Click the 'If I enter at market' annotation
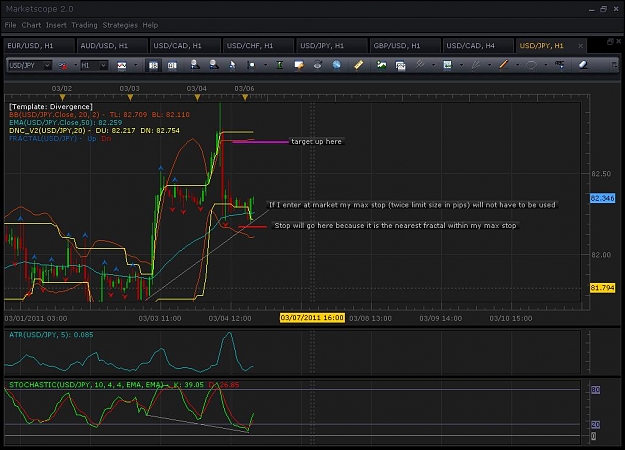 click(x=412, y=205)
